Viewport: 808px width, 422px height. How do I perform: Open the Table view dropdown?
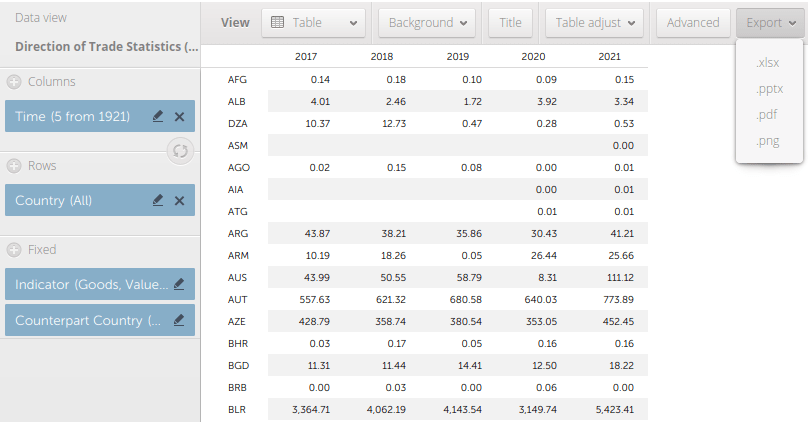pyautogui.click(x=314, y=23)
